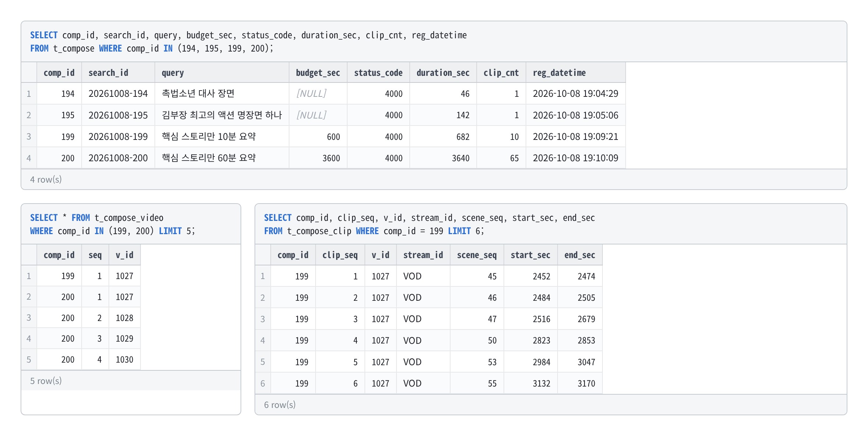Select the budget_sec column header
868x430 pixels.
318,73
